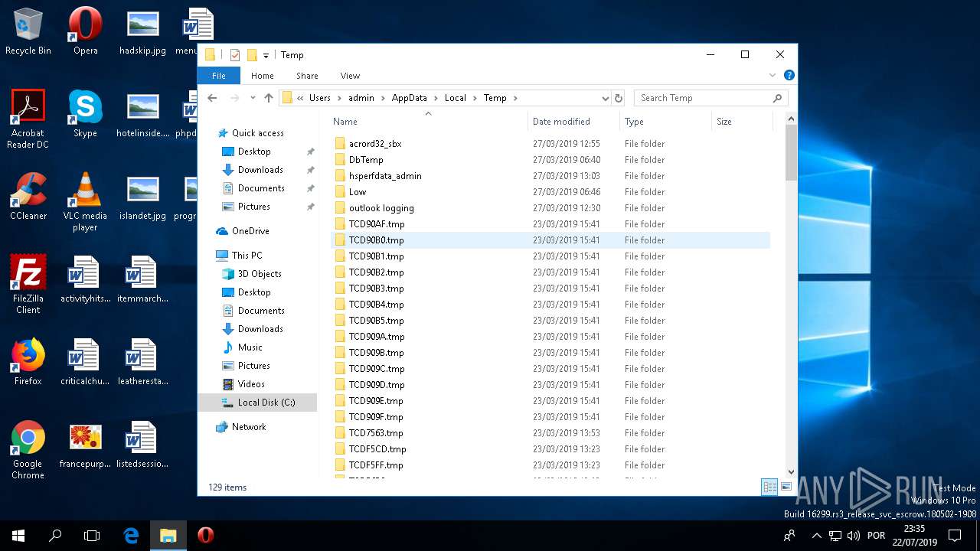The height and width of the screenshot is (551, 980).
Task: Click Local in the address breadcrumb
Action: click(456, 98)
